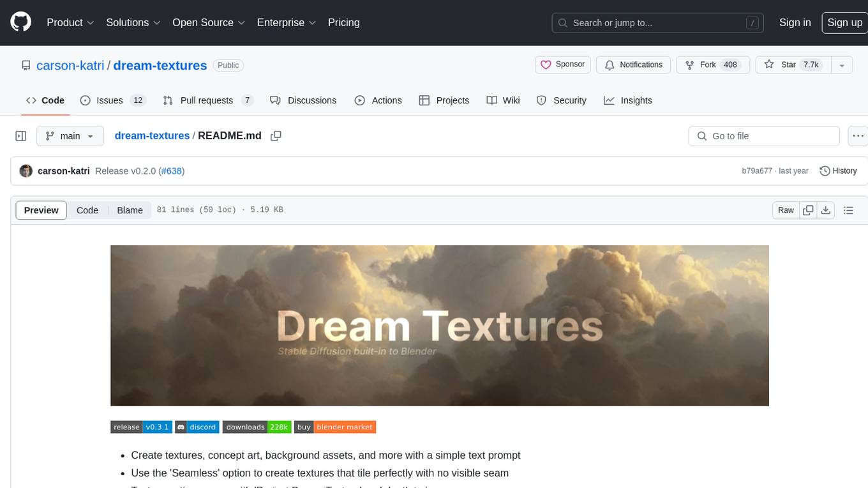Screen dimensions: 868x488
Task: Open pull request #638 link
Action: 172,171
